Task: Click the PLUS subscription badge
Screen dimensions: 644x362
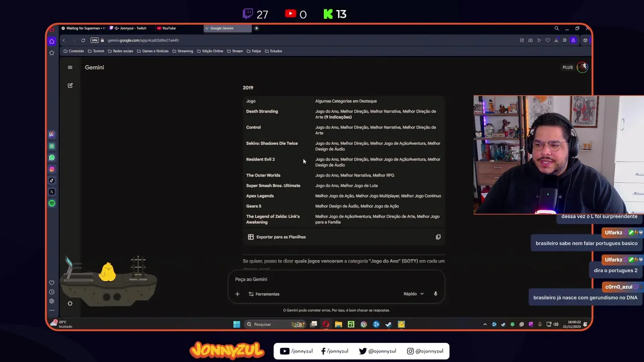Action: point(568,67)
